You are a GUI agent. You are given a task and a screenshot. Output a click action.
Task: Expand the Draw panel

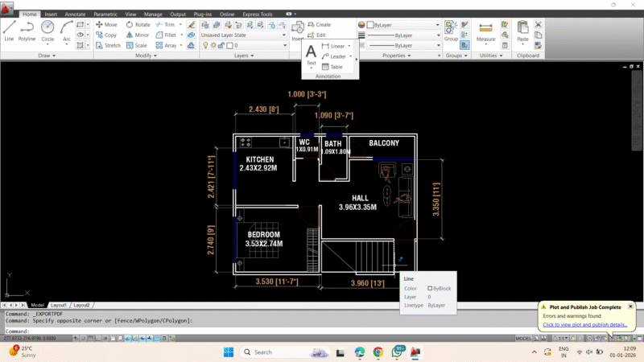tap(47, 56)
